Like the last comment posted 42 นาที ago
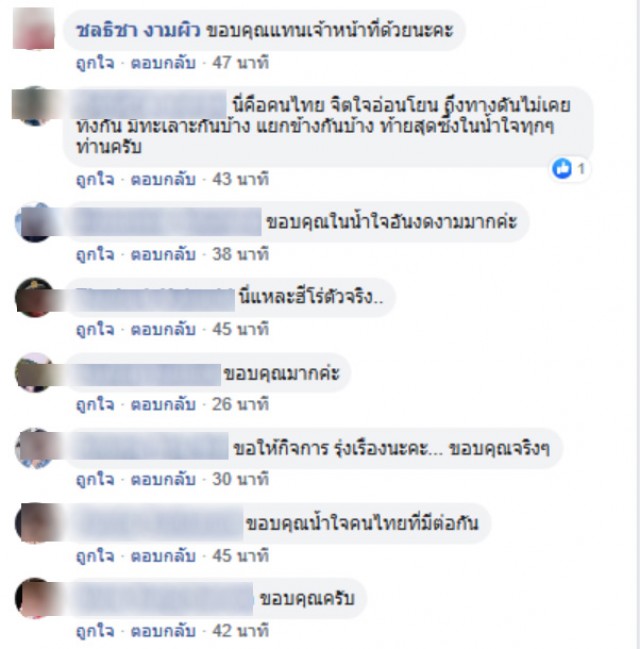The height and width of the screenshot is (649, 640). coord(95,631)
